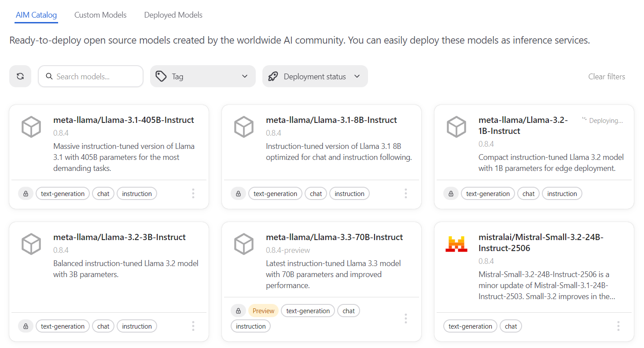This screenshot has height=348, width=644.
Task: Click the lock icon on Llama-3.2-3B card
Action: (x=26, y=326)
